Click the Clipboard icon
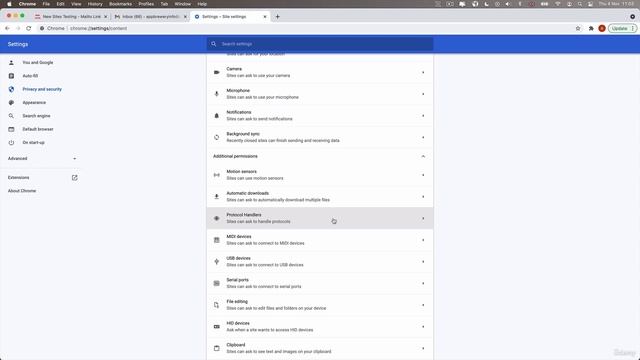The image size is (640, 360). click(217, 348)
